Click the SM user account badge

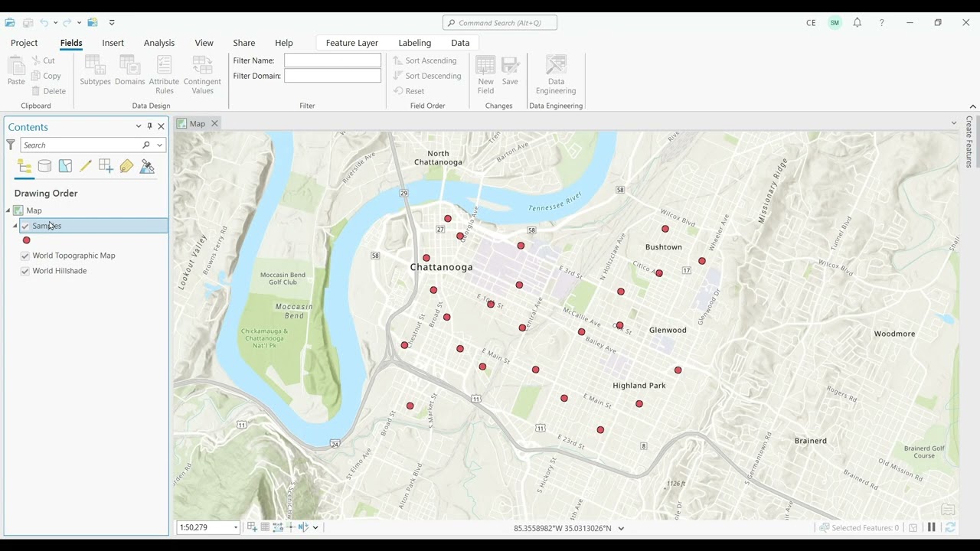pos(835,23)
